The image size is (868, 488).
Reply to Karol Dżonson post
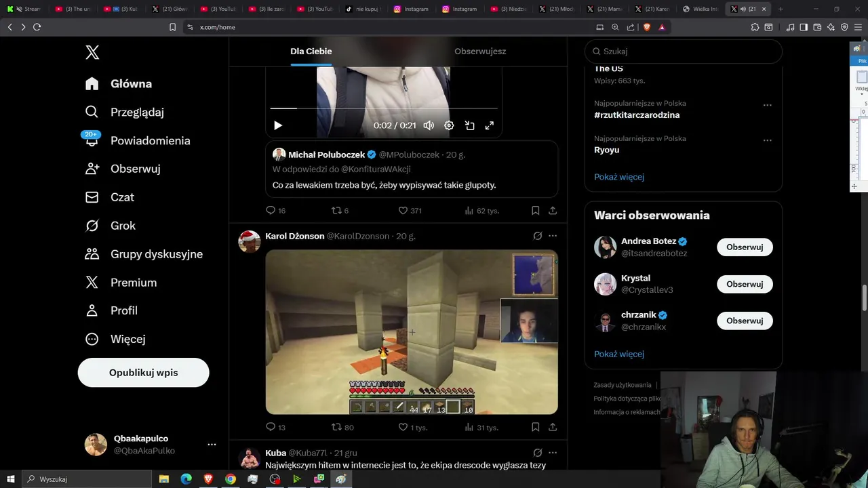275,427
